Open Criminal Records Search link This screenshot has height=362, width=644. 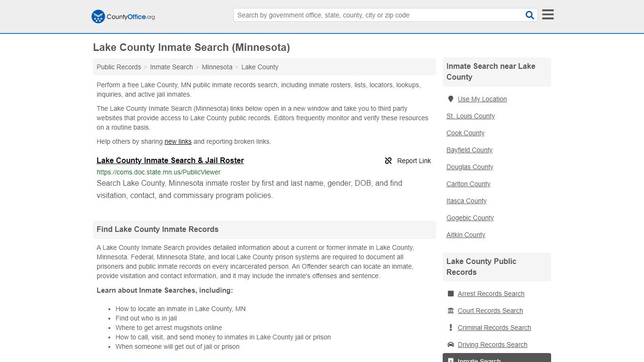click(x=494, y=328)
